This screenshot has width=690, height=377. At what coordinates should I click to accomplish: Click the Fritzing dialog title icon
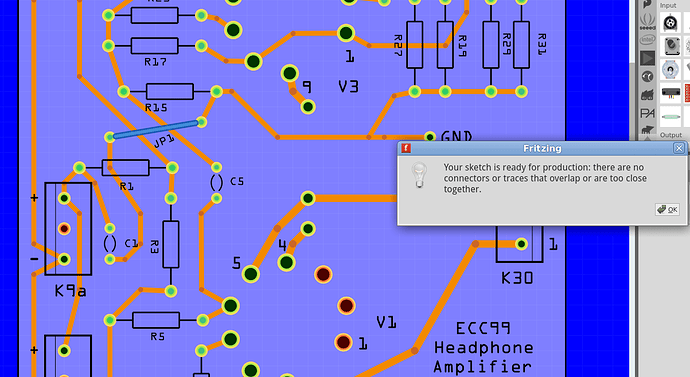pyautogui.click(x=406, y=148)
